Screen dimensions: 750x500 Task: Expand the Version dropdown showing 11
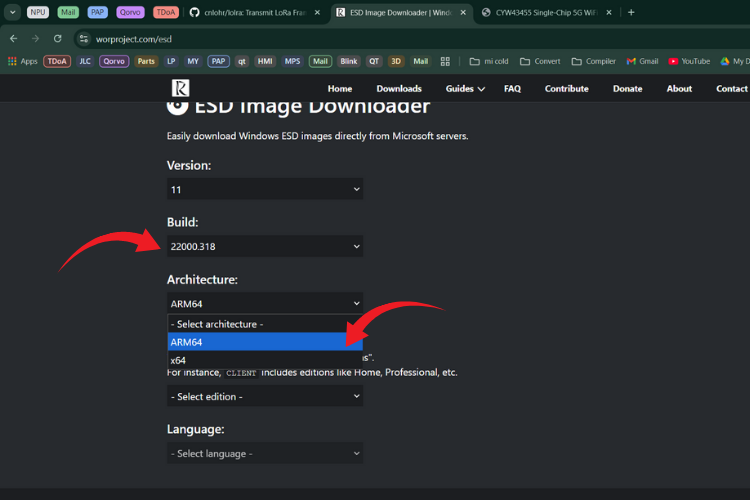pyautogui.click(x=264, y=189)
